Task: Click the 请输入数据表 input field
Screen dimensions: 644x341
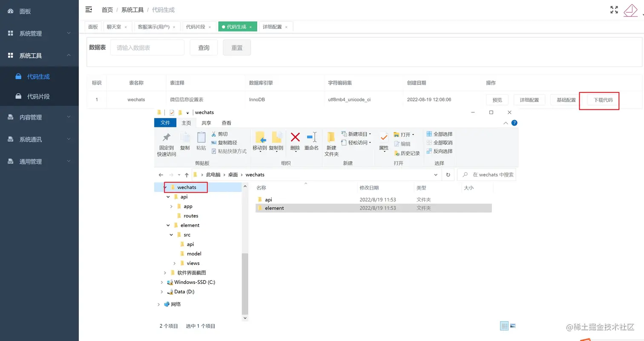Action: [147, 48]
